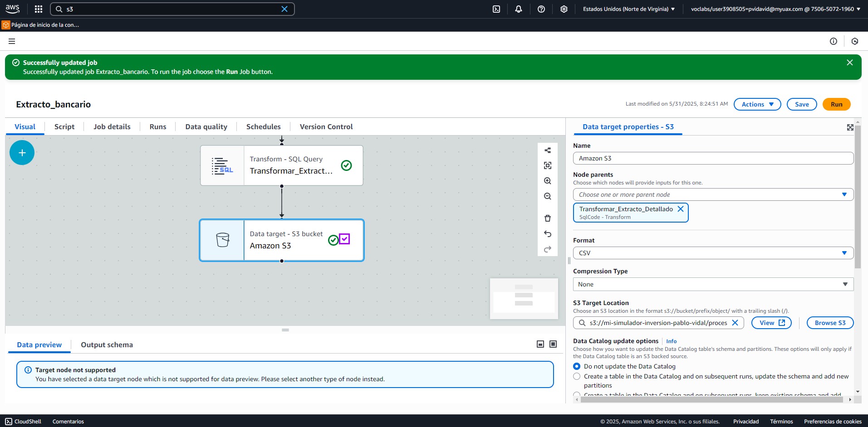Open the Job details tab
This screenshot has height=427, width=868.
(x=112, y=127)
